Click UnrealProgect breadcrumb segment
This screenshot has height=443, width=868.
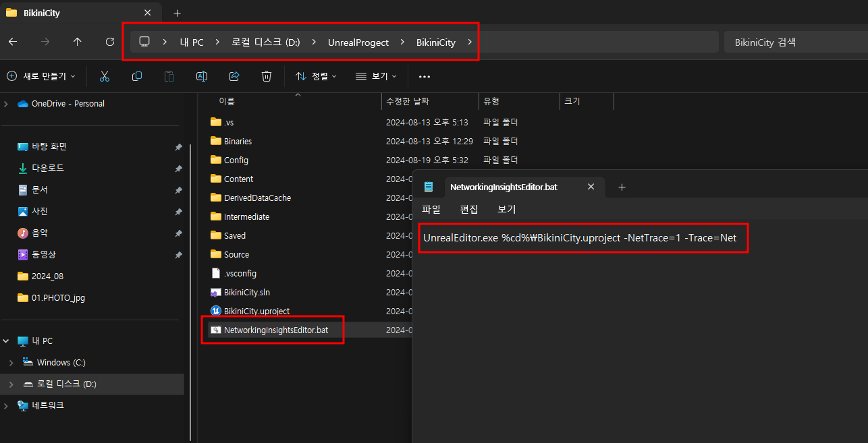[x=358, y=42]
